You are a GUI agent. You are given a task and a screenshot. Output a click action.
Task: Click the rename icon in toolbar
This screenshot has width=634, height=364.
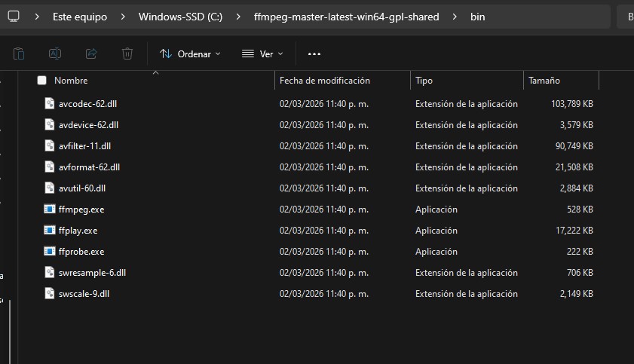pyautogui.click(x=55, y=54)
